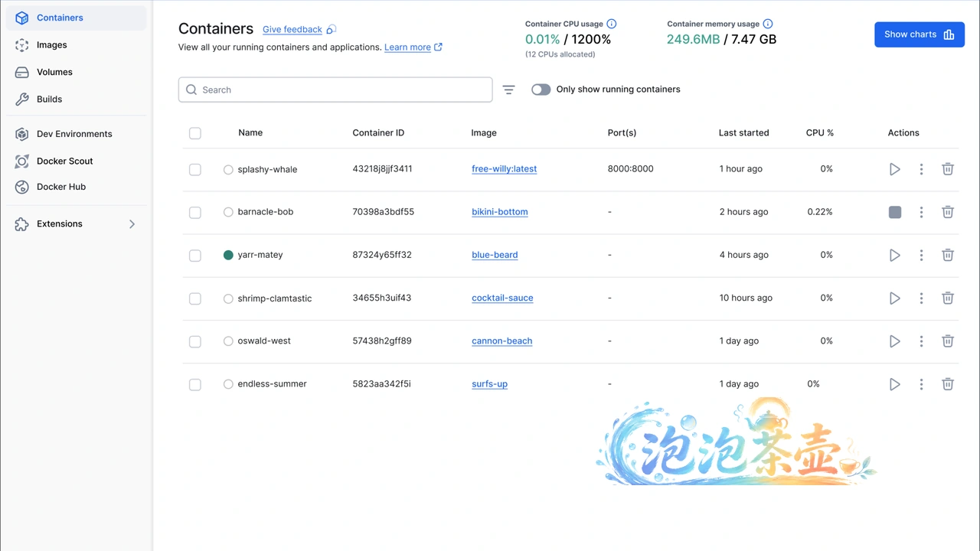Select the splashy-whale row checkbox
This screenshot has width=980, height=551.
195,169
